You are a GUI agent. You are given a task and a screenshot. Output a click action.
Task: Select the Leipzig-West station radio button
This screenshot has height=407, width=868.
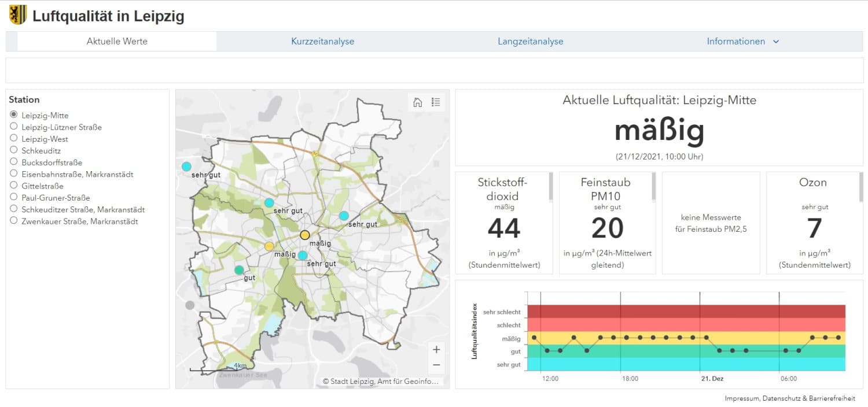pos(14,139)
